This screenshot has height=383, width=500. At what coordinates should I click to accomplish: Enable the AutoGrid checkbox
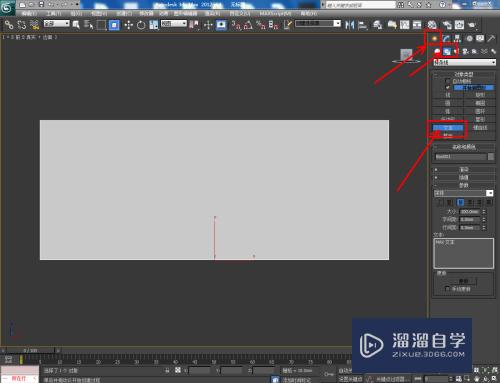point(448,81)
